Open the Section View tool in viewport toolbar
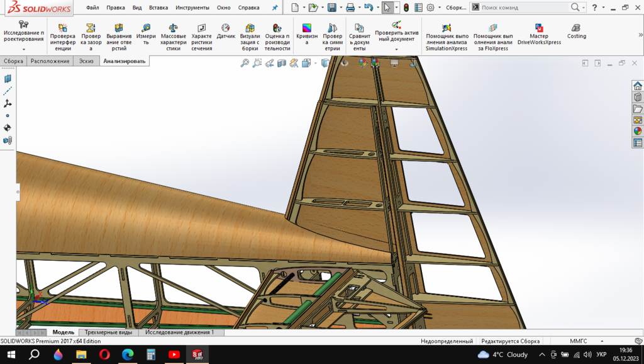Image resolution: width=644 pixels, height=364 pixels. pyautogui.click(x=282, y=63)
